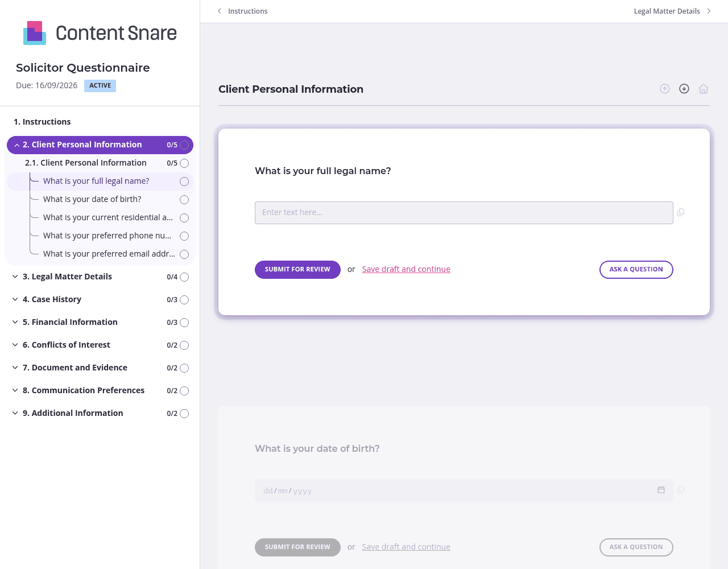Click copy icon beside full legal name field
This screenshot has width=728, height=569.
tap(681, 212)
